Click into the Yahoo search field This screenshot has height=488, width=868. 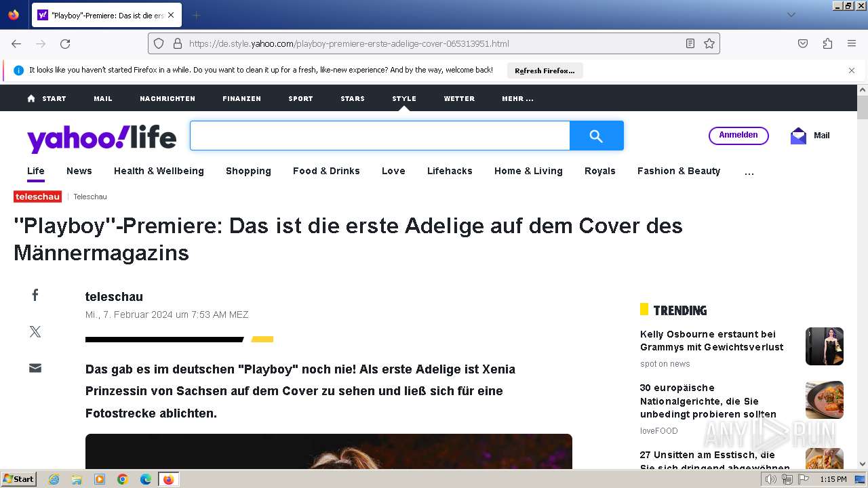point(380,136)
